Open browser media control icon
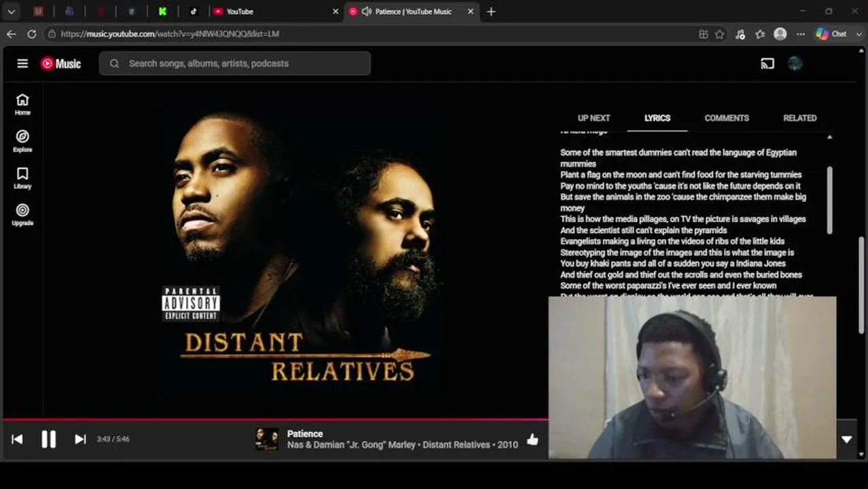Screen dimensions: 868x489 [740, 34]
